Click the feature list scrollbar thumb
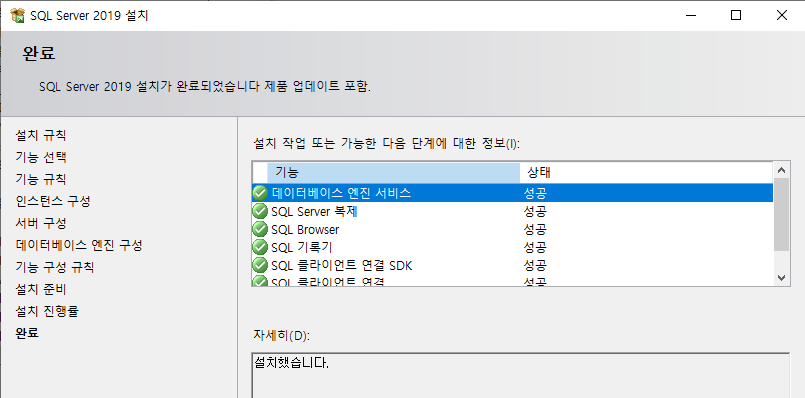805x398 pixels. (781, 215)
